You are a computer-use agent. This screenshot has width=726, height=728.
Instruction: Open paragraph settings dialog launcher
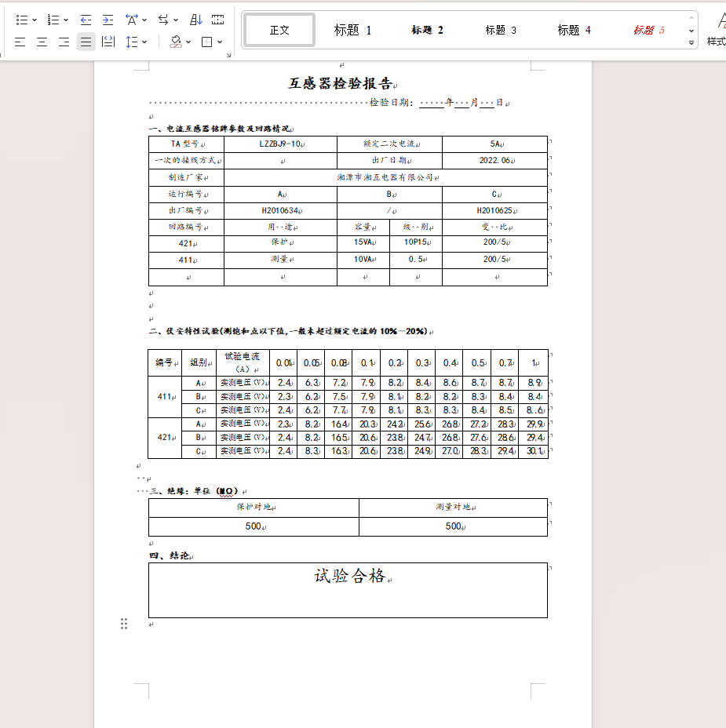pos(228,55)
